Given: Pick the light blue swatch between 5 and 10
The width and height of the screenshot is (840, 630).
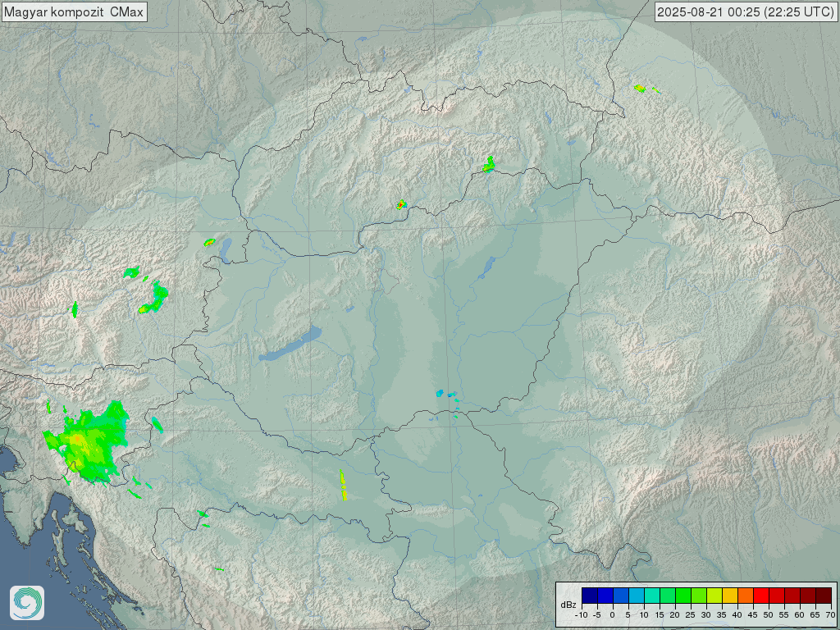Looking at the screenshot, I should [x=637, y=596].
